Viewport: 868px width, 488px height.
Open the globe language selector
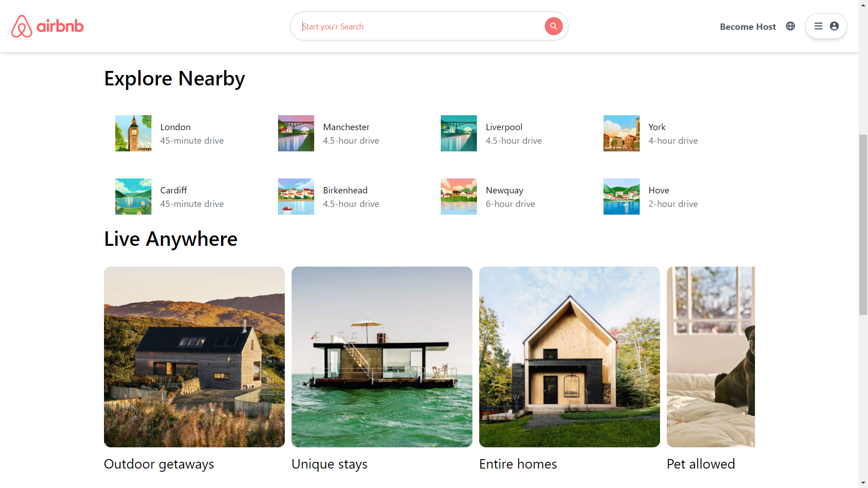[x=790, y=26]
